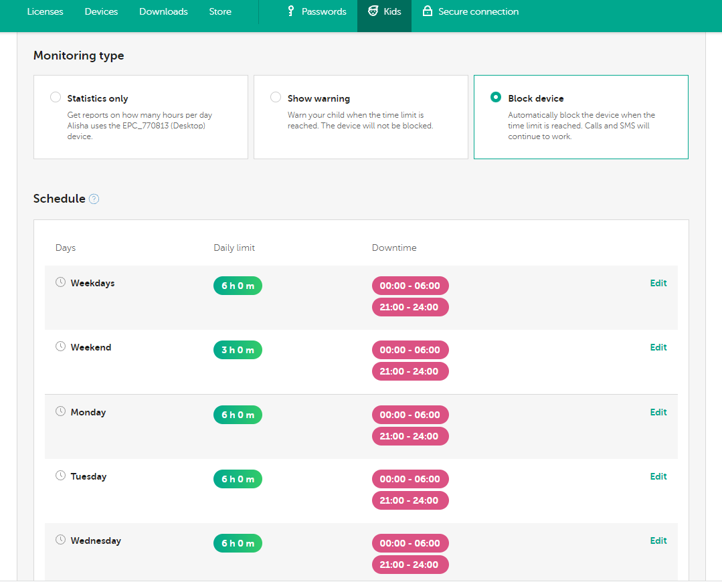Click Edit for Tuesday's schedule

658,476
